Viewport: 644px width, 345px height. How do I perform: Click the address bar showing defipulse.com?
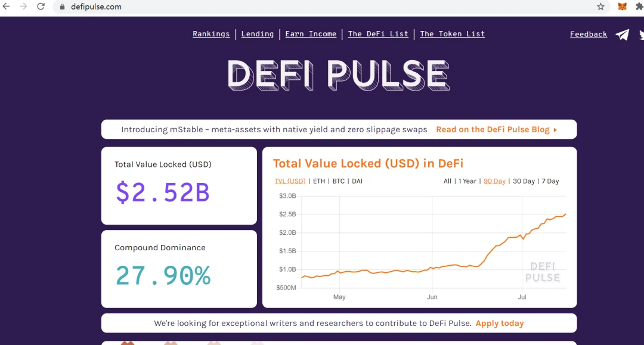(x=324, y=7)
